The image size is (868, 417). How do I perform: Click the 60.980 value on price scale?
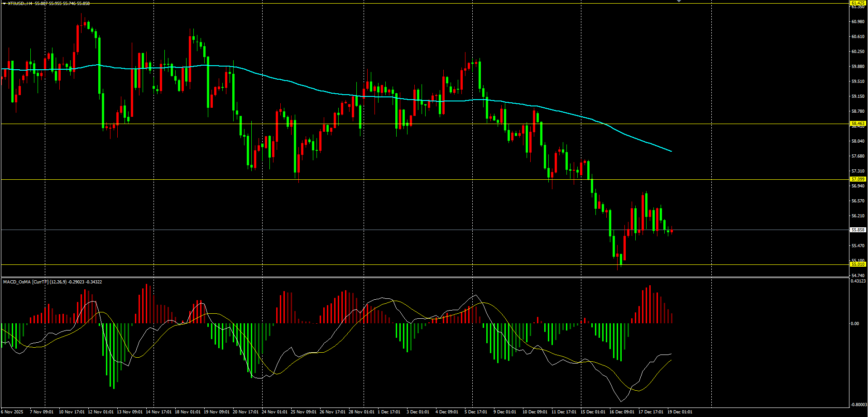pos(858,22)
